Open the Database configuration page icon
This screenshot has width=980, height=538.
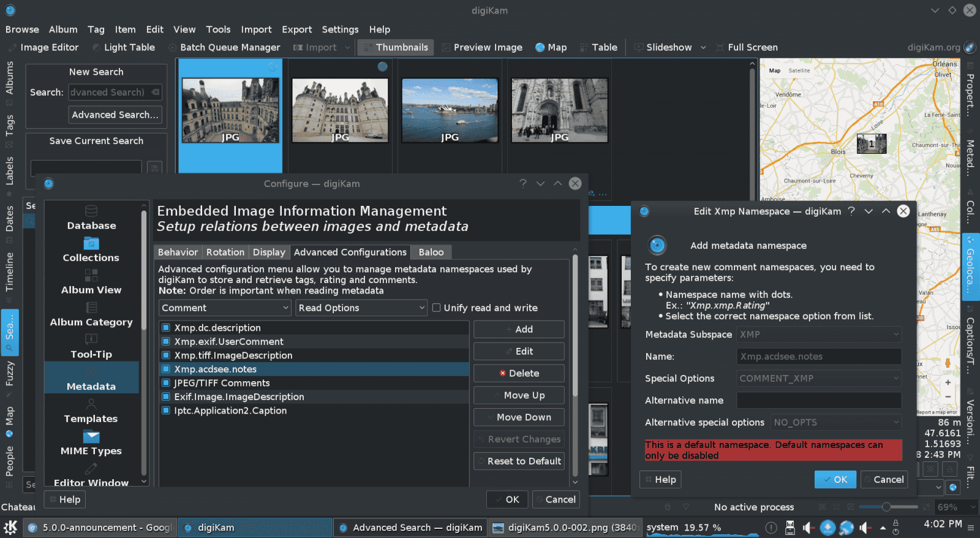[91, 211]
